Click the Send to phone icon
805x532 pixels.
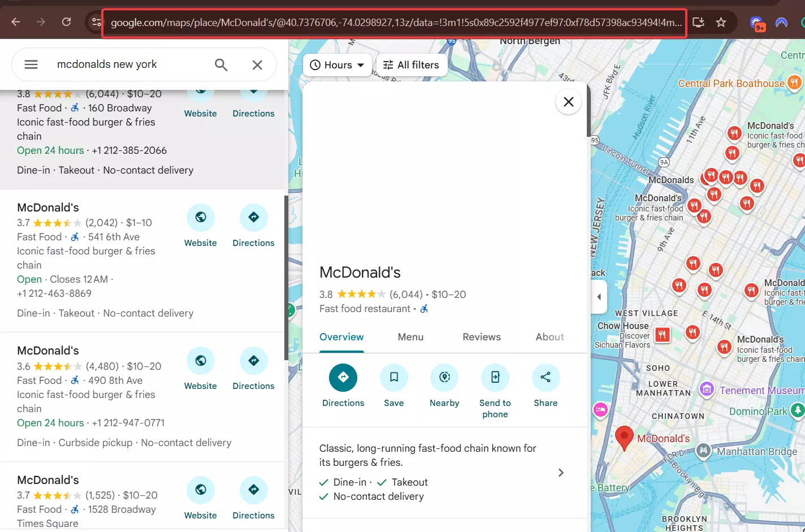click(x=495, y=378)
